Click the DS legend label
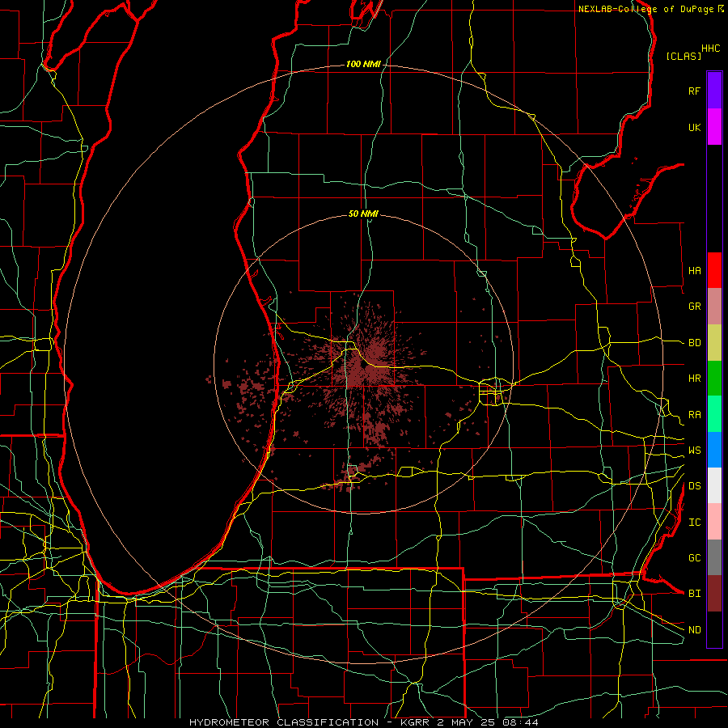Viewport: 728px width, 728px height. click(694, 486)
